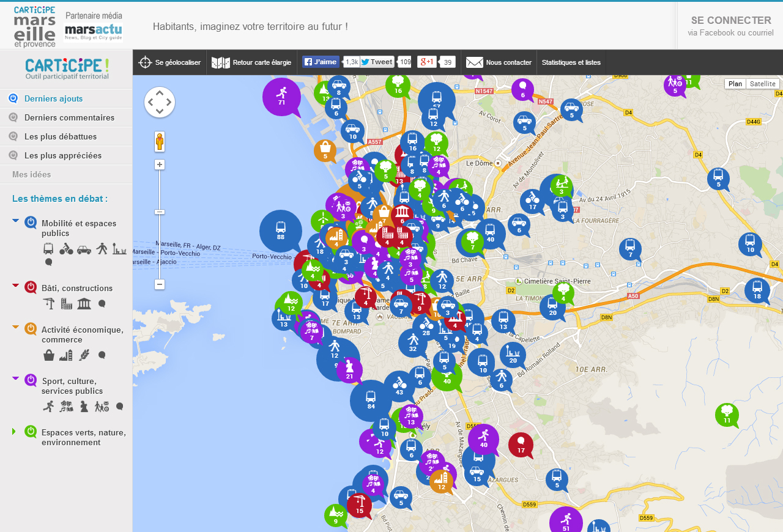Viewport: 783px width, 532px height.
Task: Select the bicycle filter icon in sidebar
Action: tap(66, 249)
